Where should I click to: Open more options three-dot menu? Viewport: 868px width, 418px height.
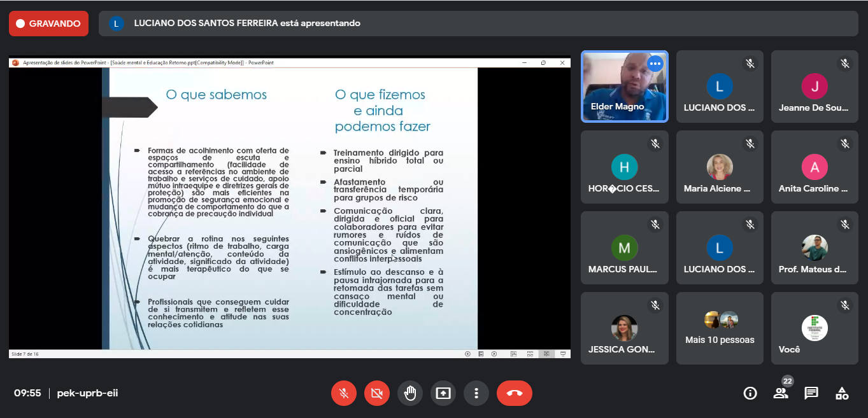point(476,393)
